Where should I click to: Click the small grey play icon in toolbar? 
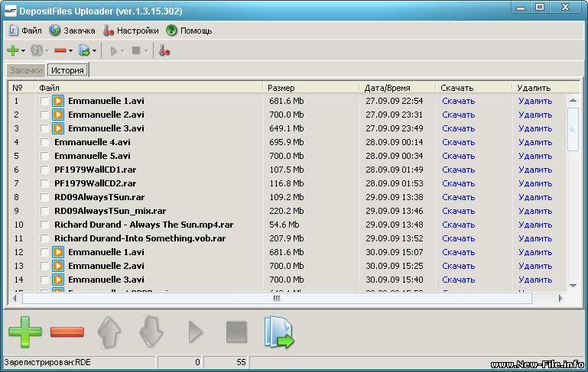(x=114, y=50)
